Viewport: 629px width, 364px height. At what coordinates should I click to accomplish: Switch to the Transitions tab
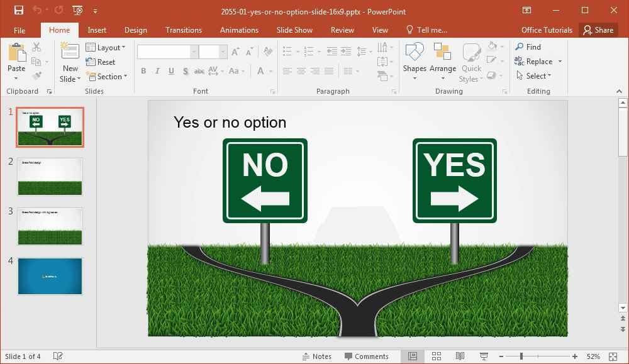[x=184, y=30]
